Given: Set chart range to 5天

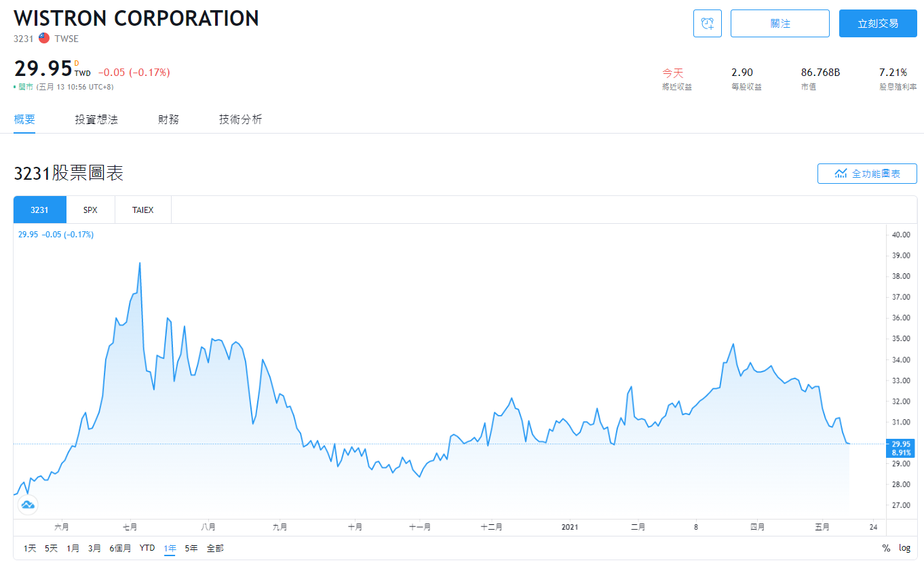Looking at the screenshot, I should point(52,548).
